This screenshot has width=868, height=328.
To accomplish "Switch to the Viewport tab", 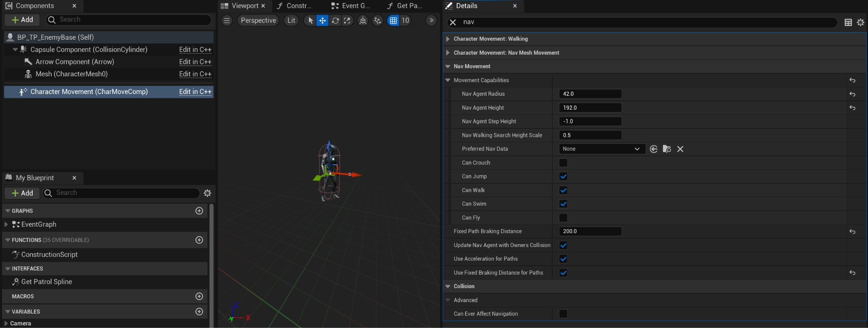I will coord(244,6).
